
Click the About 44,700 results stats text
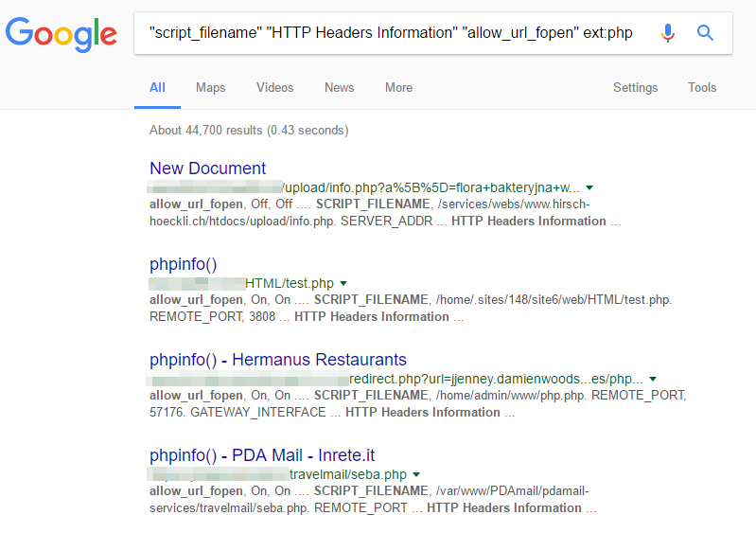click(x=249, y=131)
